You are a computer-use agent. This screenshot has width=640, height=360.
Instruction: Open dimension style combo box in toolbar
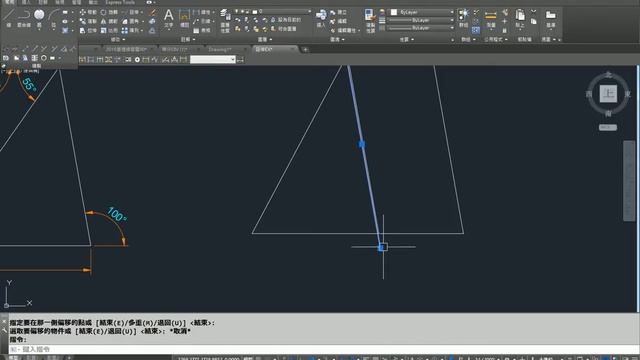pos(213,60)
